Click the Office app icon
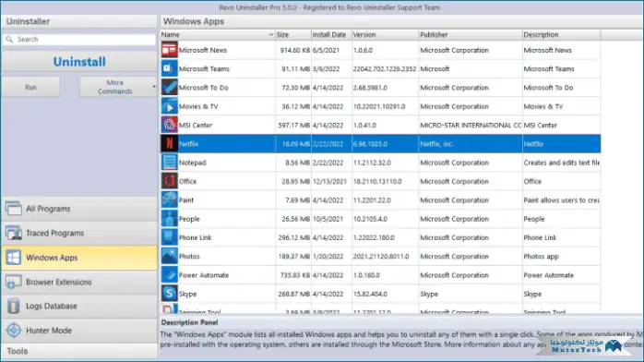This screenshot has height=362, width=644. (x=169, y=181)
